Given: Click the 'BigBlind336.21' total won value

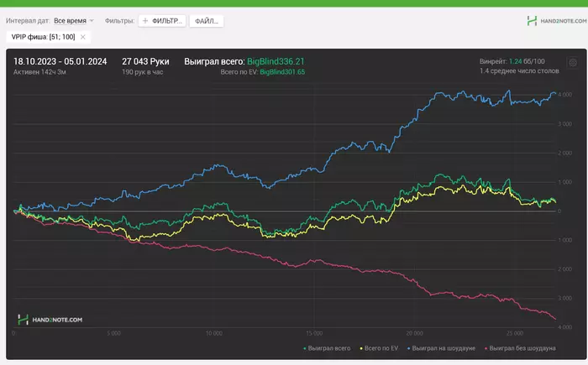Looking at the screenshot, I should coord(276,61).
